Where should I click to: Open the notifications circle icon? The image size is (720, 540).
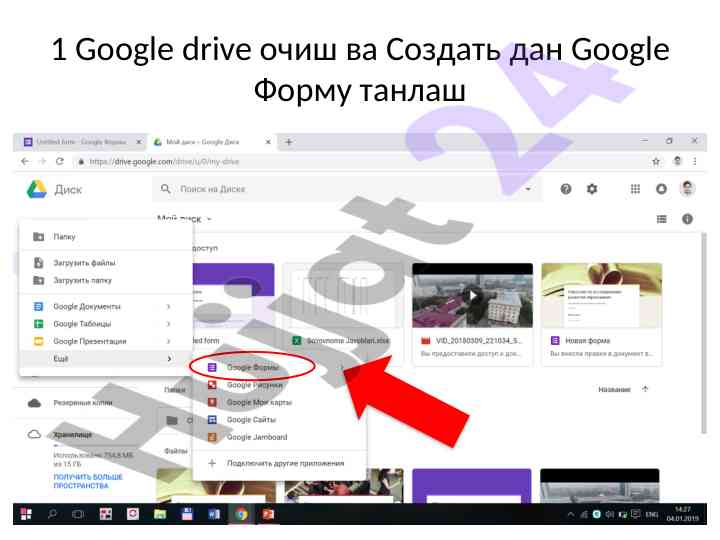click(x=661, y=189)
